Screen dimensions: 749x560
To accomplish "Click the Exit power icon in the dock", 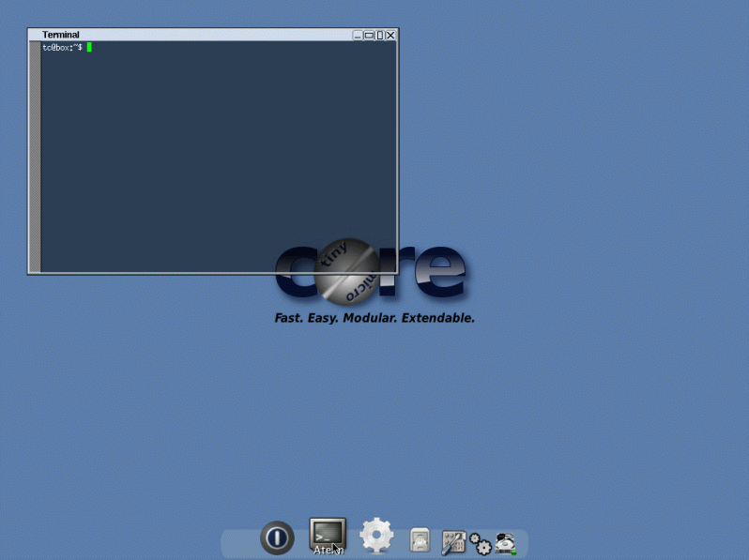I will (x=276, y=537).
